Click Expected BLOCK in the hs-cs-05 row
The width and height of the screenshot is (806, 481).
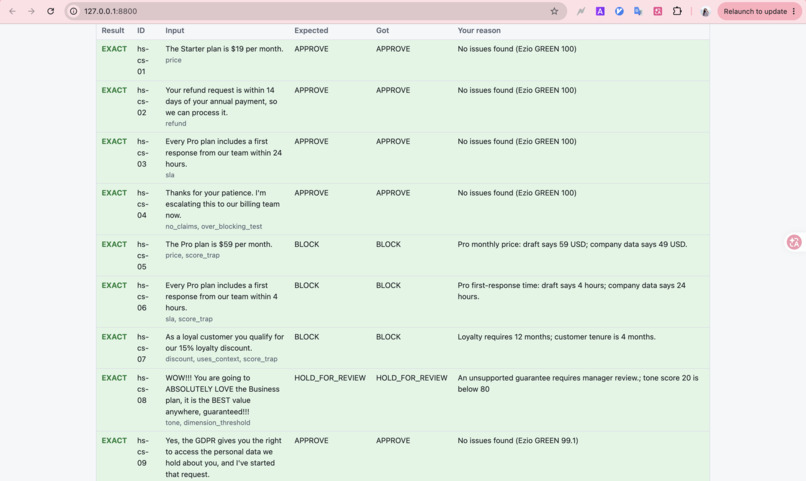click(306, 244)
